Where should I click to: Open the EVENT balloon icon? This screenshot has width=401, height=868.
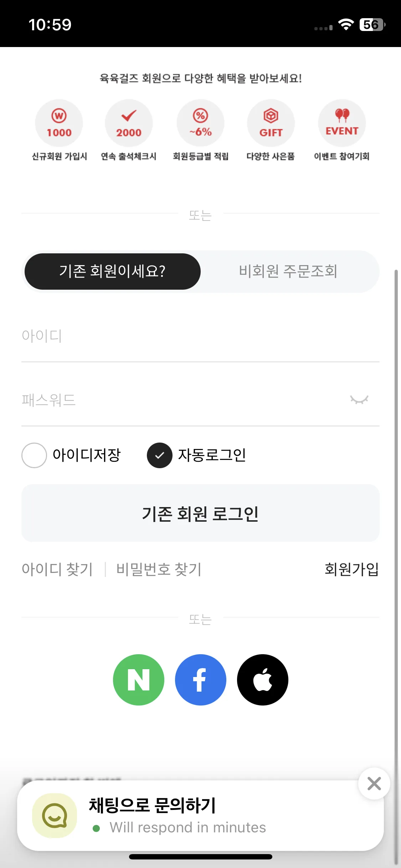click(342, 123)
